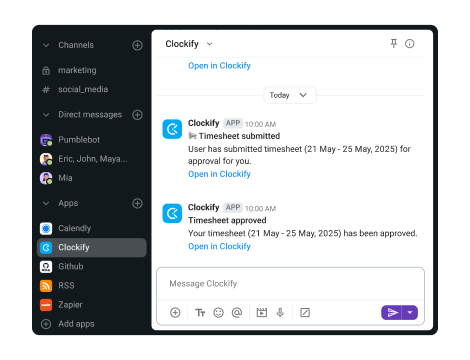Viewport: 470px width, 360px height.
Task: Click the Add apps plus icon
Action: pyautogui.click(x=46, y=324)
